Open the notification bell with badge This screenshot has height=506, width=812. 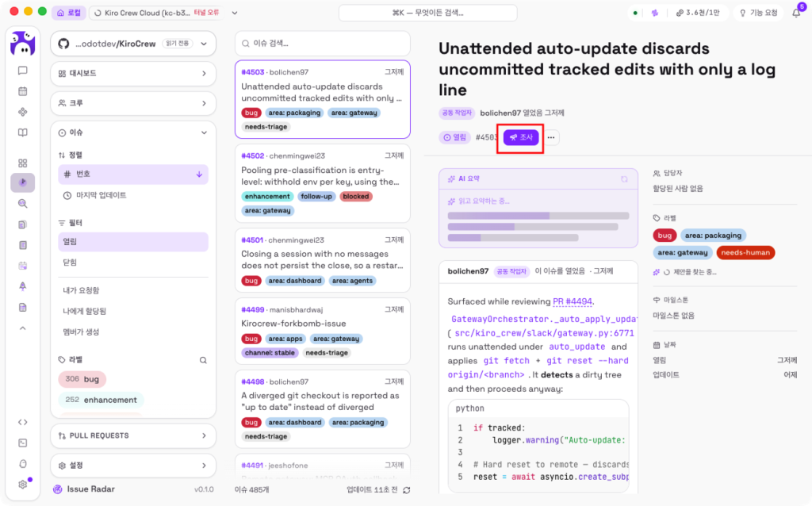(796, 13)
